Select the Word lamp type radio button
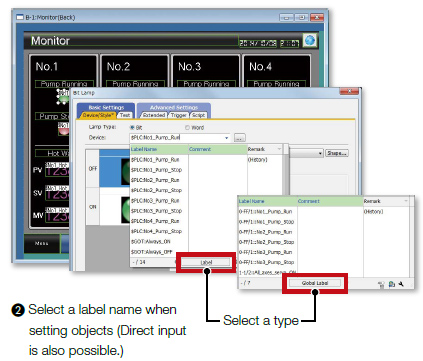 [x=187, y=127]
